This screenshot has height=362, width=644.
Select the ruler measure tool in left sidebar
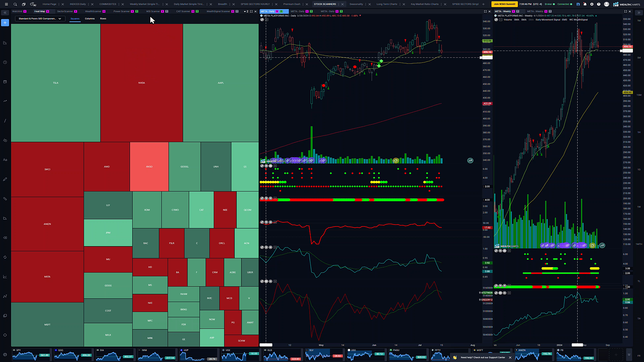tap(5, 199)
